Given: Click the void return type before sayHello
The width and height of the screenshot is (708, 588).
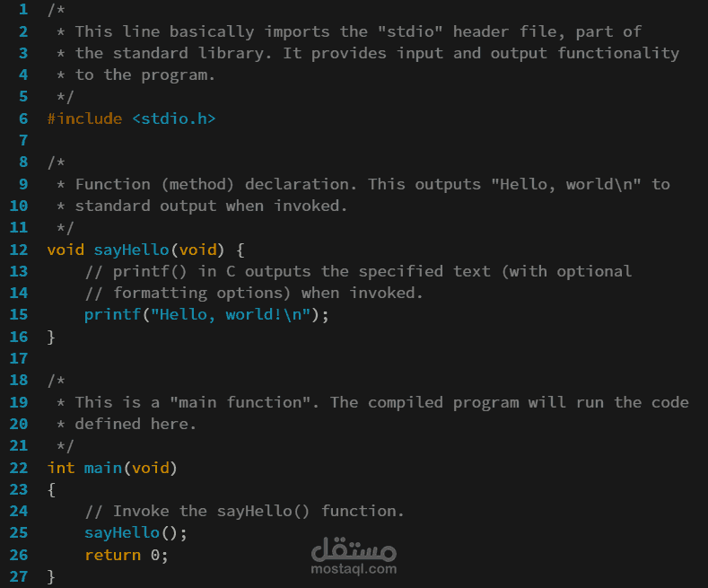Looking at the screenshot, I should point(66,249).
